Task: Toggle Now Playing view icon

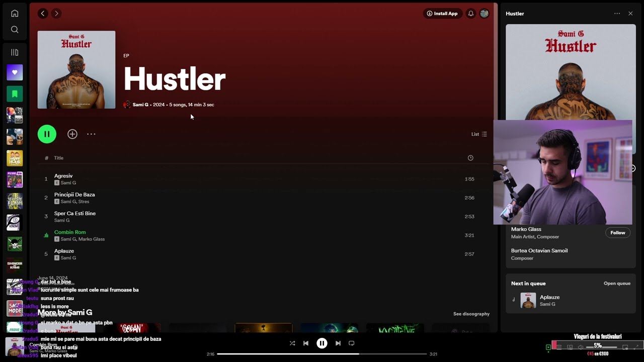Action: click(x=548, y=347)
